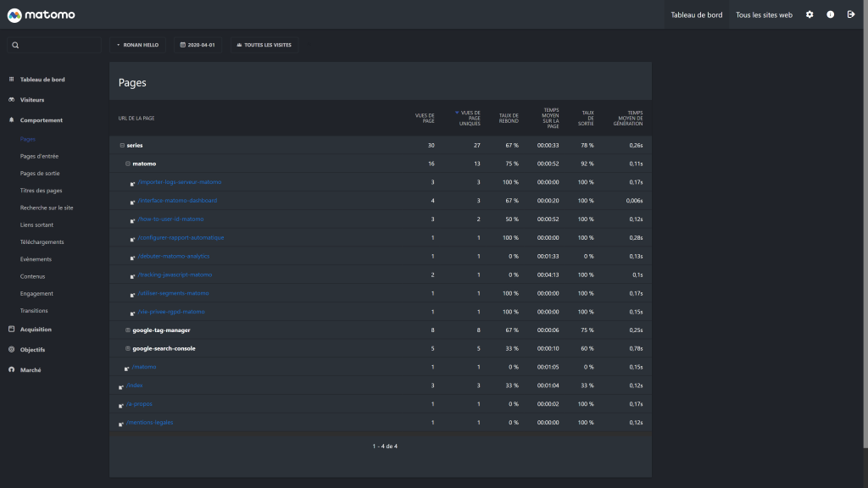Click the info icon in top bar

pos(831,15)
